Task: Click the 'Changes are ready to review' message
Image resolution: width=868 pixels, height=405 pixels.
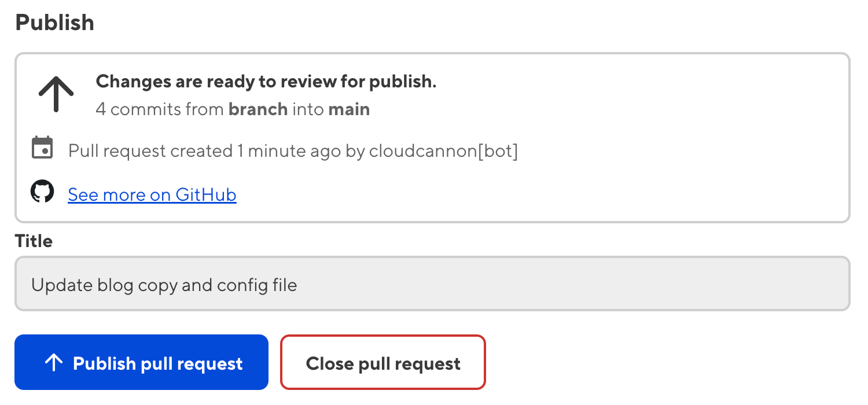Action: pos(266,82)
